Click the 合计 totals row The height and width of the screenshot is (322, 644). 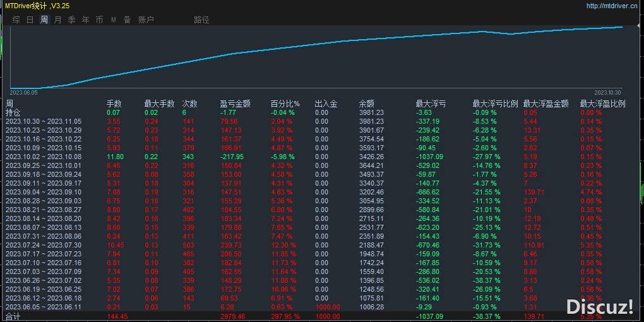tap(13, 316)
